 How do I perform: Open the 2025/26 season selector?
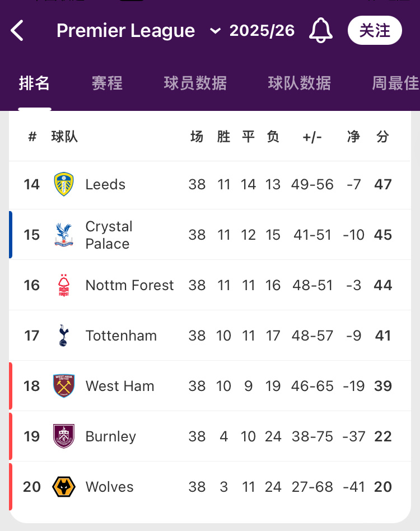point(262,30)
